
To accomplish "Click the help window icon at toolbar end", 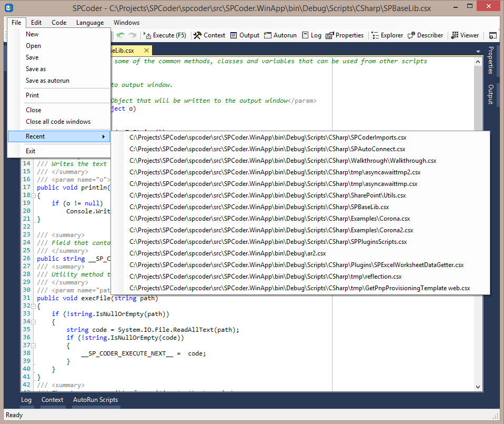I will click(x=492, y=35).
